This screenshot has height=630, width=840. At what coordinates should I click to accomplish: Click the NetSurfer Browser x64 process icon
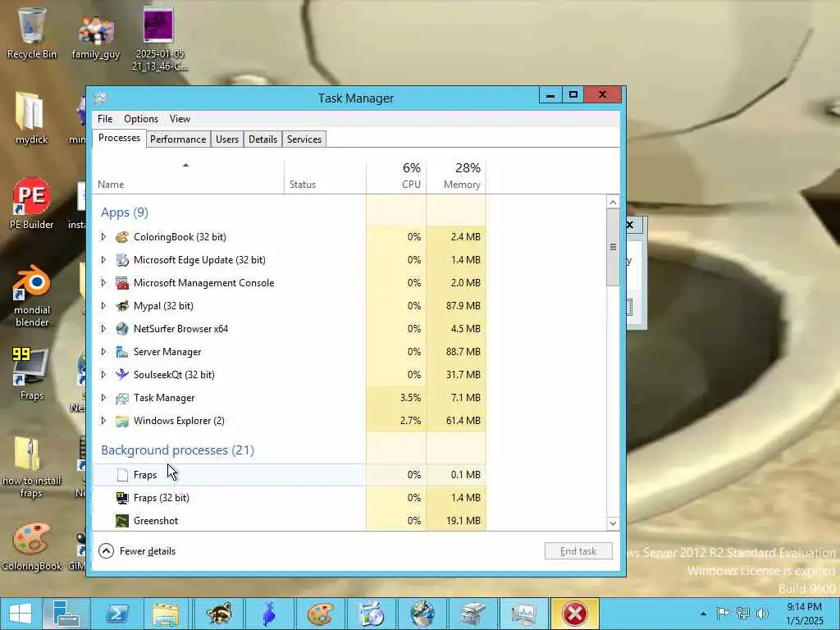(122, 329)
